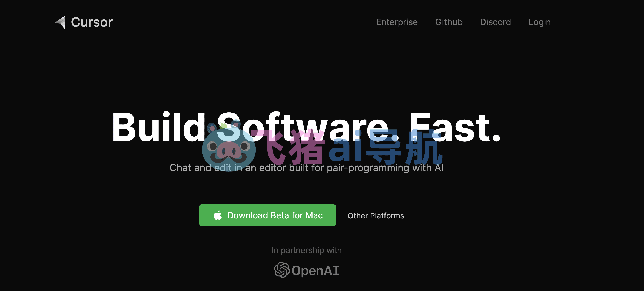
Task: Open the Discord community link
Action: [x=496, y=22]
